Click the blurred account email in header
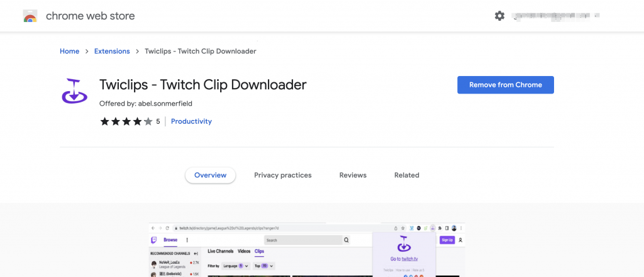Screen dimensions: 644x277 tap(556, 16)
